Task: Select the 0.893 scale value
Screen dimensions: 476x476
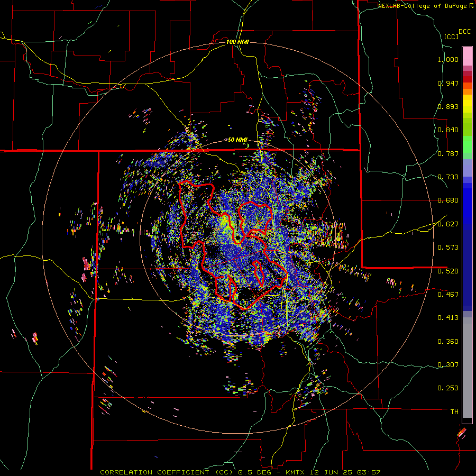Action: [448, 106]
